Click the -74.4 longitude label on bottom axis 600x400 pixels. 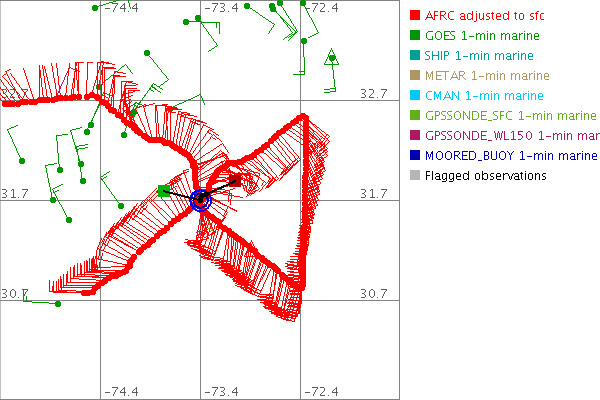click(x=121, y=391)
